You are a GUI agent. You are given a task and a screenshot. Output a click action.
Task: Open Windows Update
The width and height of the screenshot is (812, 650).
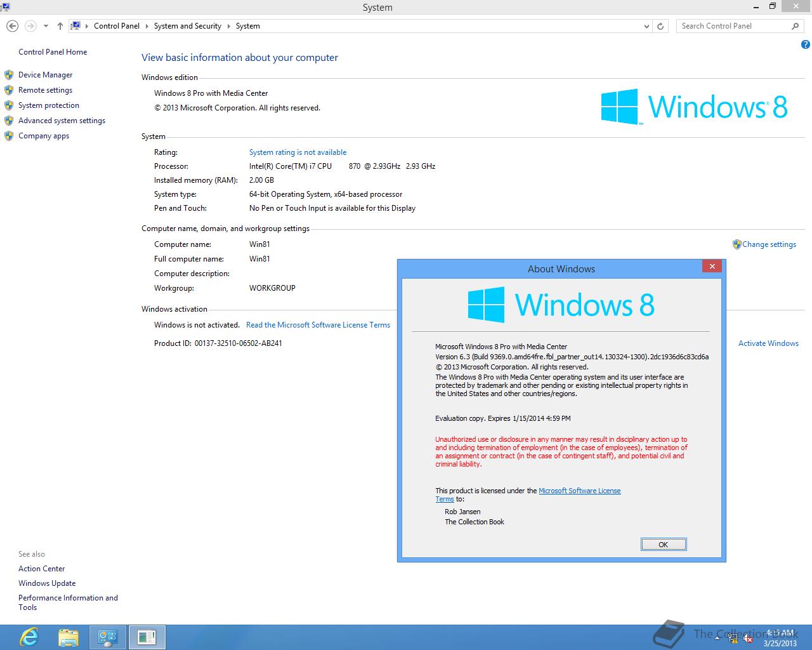coord(47,583)
